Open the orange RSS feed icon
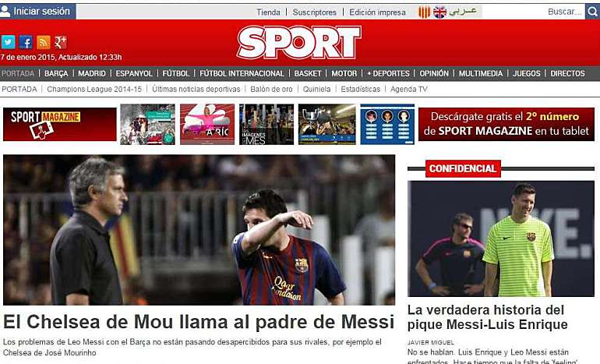This screenshot has height=364, width=600. click(43, 42)
